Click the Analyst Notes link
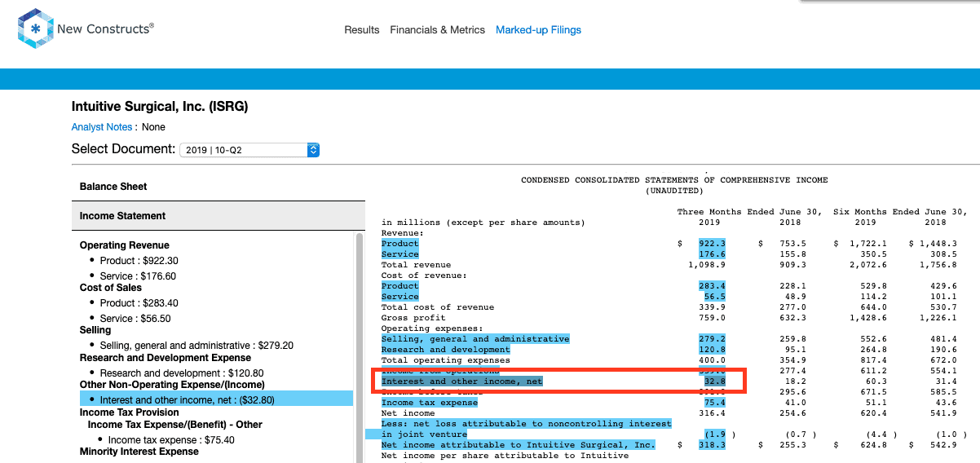This screenshot has height=463, width=980. click(102, 127)
